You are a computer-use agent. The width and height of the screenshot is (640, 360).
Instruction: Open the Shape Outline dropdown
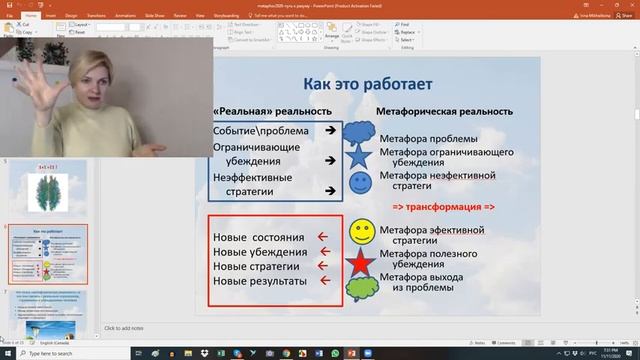click(372, 32)
